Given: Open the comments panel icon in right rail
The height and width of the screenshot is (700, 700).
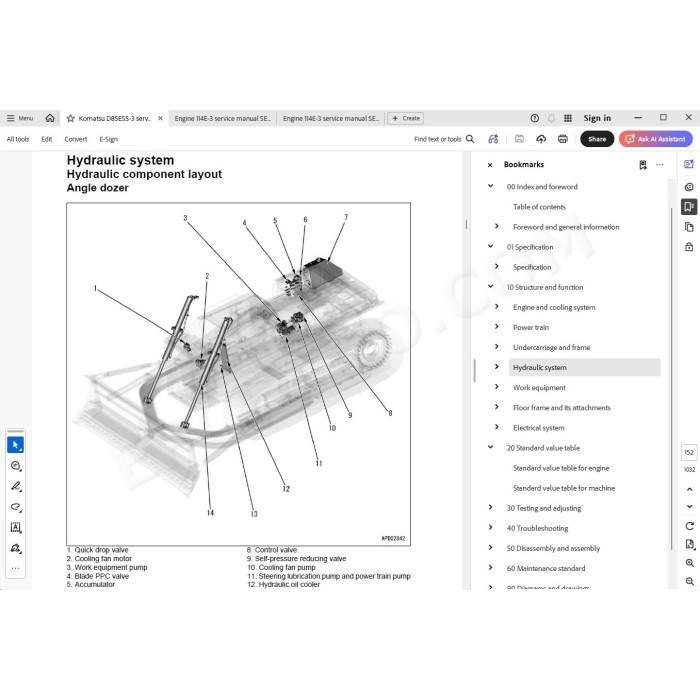Looking at the screenshot, I should pos(689,187).
